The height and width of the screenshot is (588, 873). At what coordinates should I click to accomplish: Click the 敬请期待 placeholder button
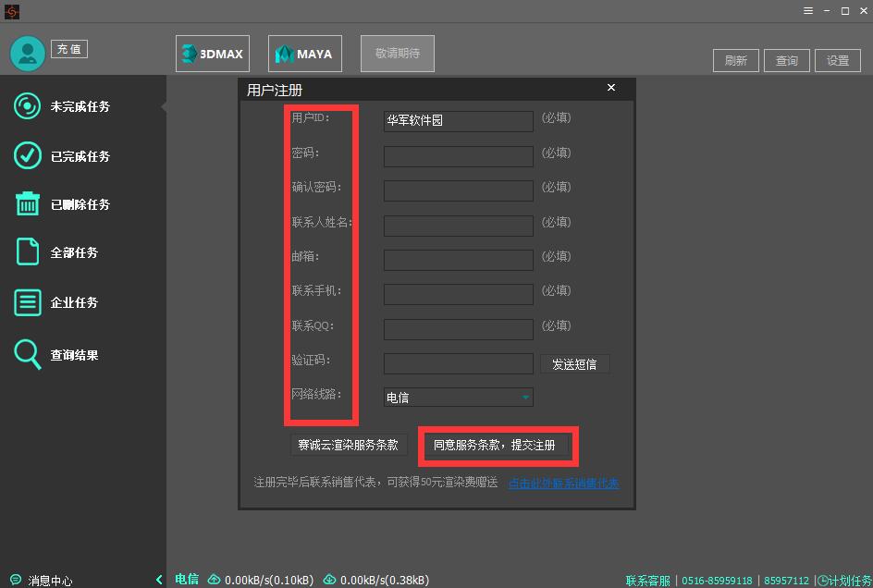click(398, 54)
